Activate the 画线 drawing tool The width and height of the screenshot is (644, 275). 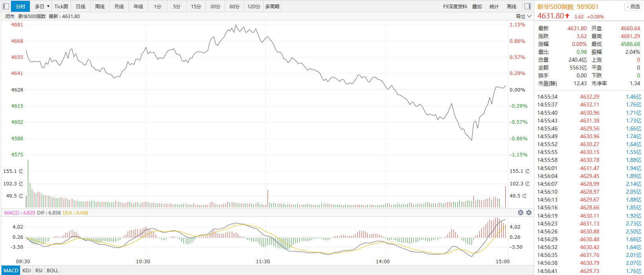point(512,6)
